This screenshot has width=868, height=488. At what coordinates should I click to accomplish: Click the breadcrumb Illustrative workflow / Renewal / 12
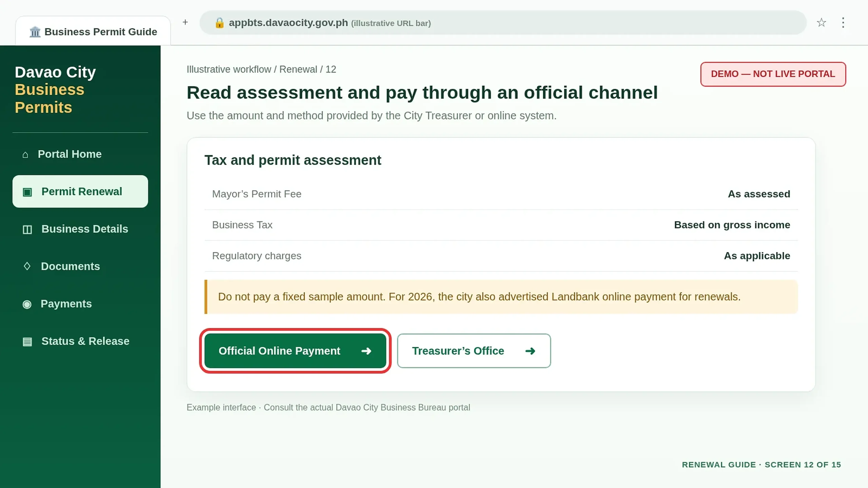click(261, 69)
